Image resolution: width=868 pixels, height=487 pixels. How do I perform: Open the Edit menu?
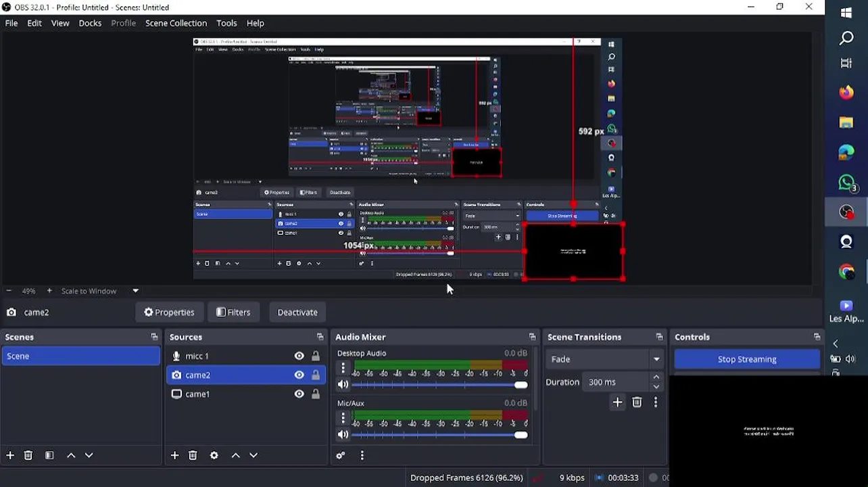(34, 23)
